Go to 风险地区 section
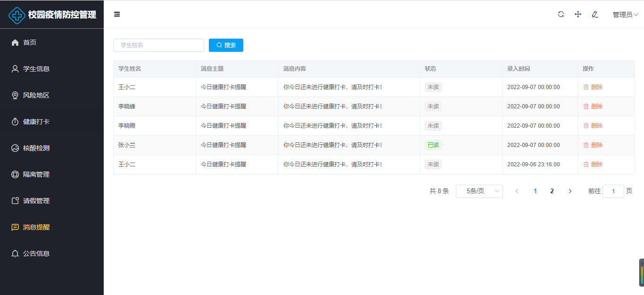 pos(36,95)
